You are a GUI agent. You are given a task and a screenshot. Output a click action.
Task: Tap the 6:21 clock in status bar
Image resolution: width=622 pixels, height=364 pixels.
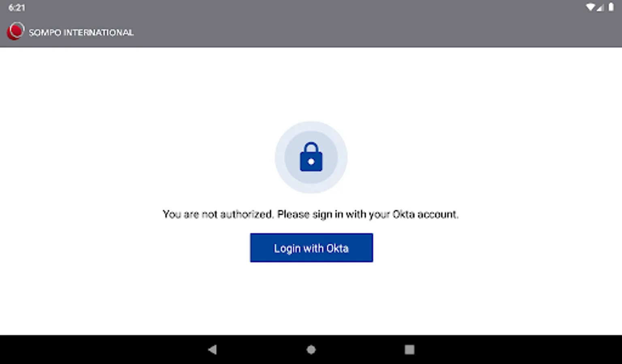point(17,7)
